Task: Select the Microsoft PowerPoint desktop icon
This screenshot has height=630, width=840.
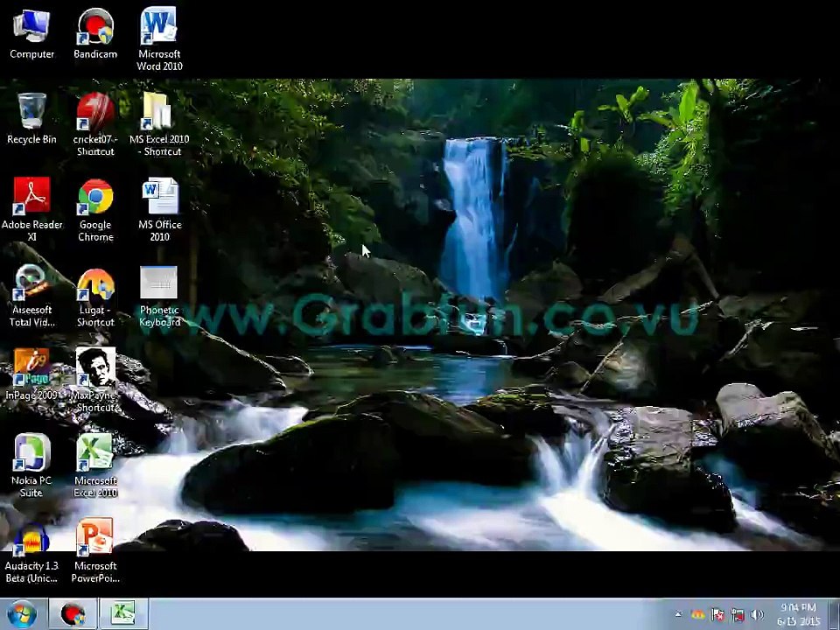Action: coord(95,550)
